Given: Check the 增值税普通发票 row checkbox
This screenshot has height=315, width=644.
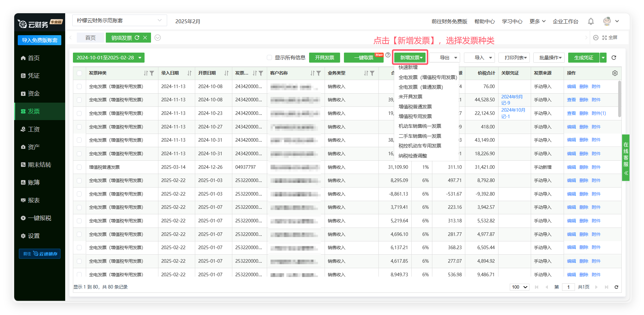Looking at the screenshot, I should (x=79, y=167).
